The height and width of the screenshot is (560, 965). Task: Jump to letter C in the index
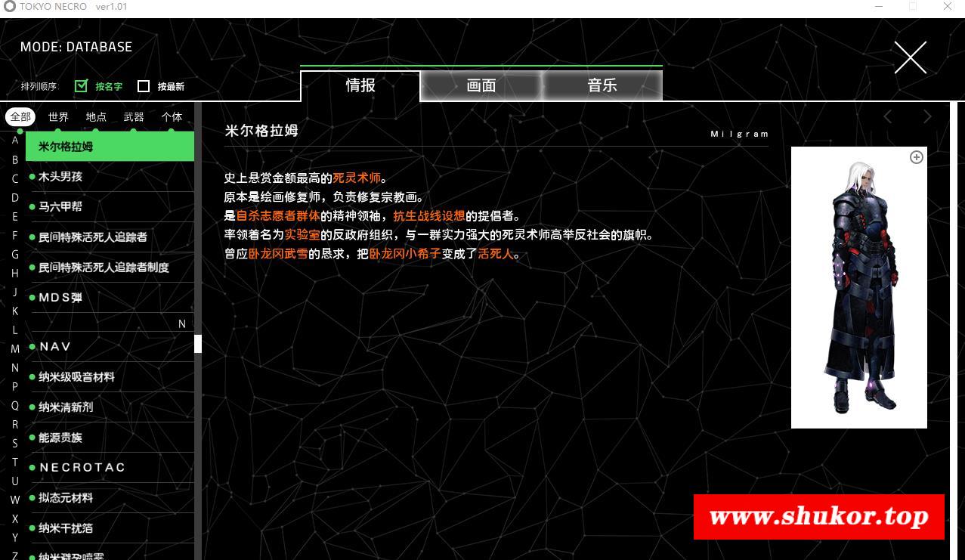(x=15, y=178)
